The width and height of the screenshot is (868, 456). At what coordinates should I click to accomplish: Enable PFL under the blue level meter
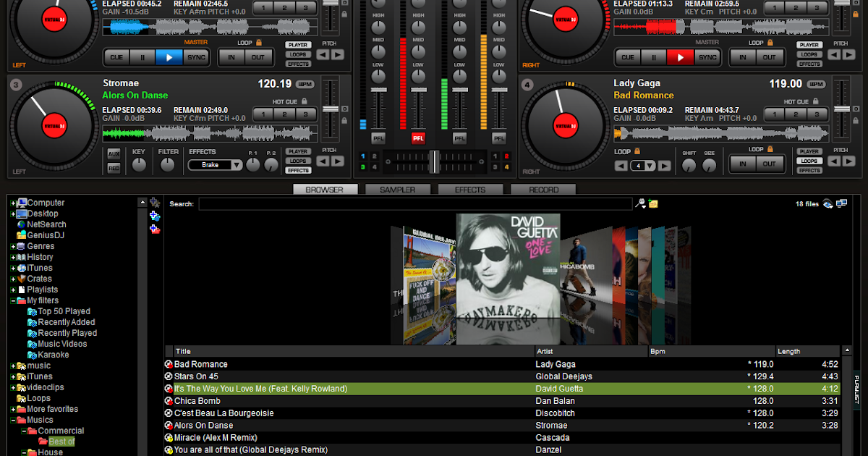(x=378, y=138)
